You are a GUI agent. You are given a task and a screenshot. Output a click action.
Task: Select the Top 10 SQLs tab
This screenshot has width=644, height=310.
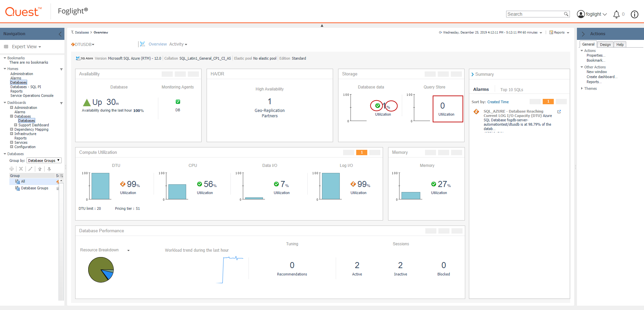[512, 89]
